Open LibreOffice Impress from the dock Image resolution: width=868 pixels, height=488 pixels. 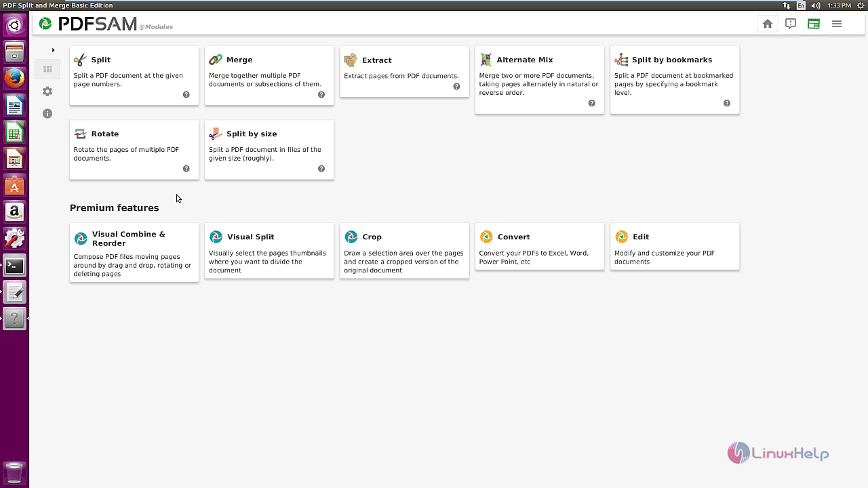point(14,159)
